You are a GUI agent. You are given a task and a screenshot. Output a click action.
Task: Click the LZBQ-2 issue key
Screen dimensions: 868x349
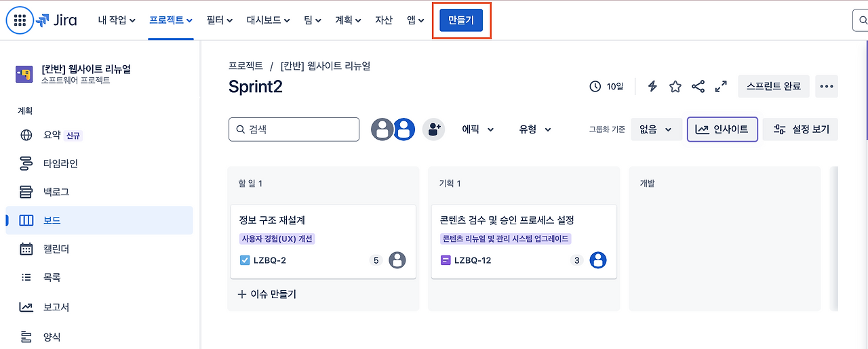coord(270,260)
